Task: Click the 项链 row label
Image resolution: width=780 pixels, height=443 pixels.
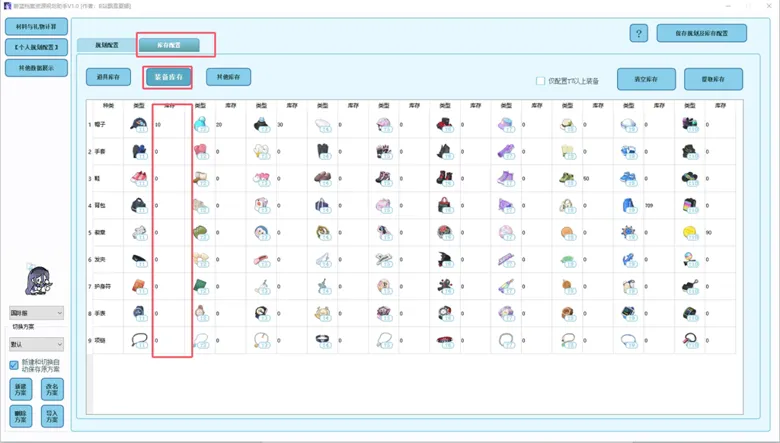Action: pyautogui.click(x=100, y=341)
